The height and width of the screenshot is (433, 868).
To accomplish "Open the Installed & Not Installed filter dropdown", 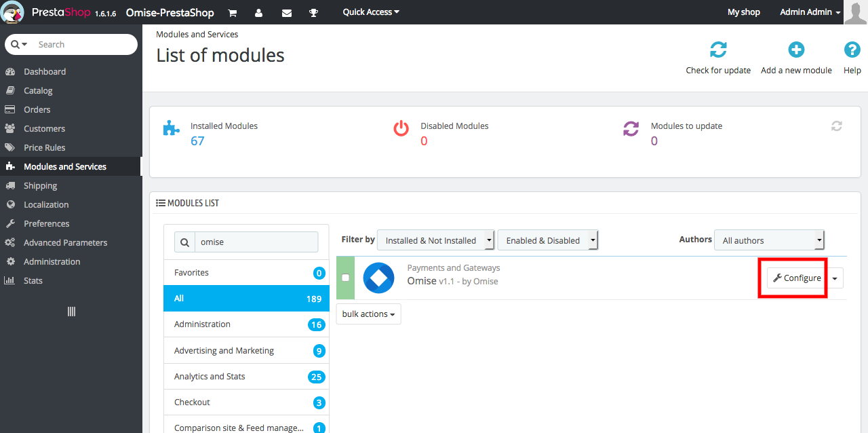I will click(436, 240).
